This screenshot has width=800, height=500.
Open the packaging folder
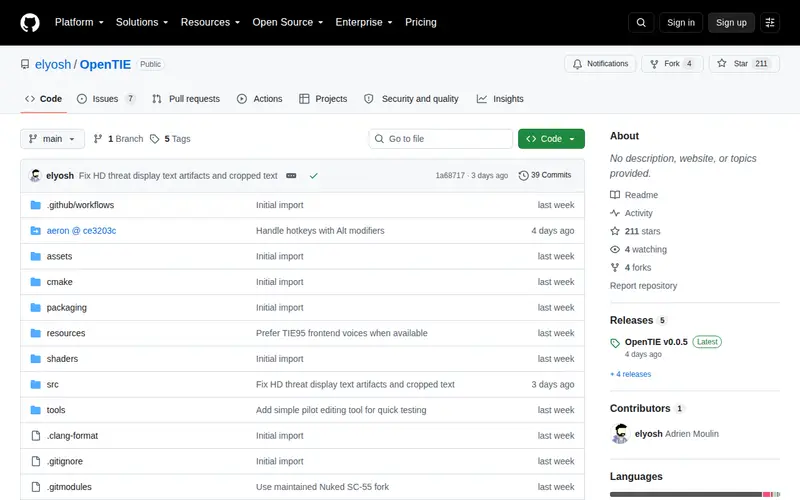(x=66, y=308)
